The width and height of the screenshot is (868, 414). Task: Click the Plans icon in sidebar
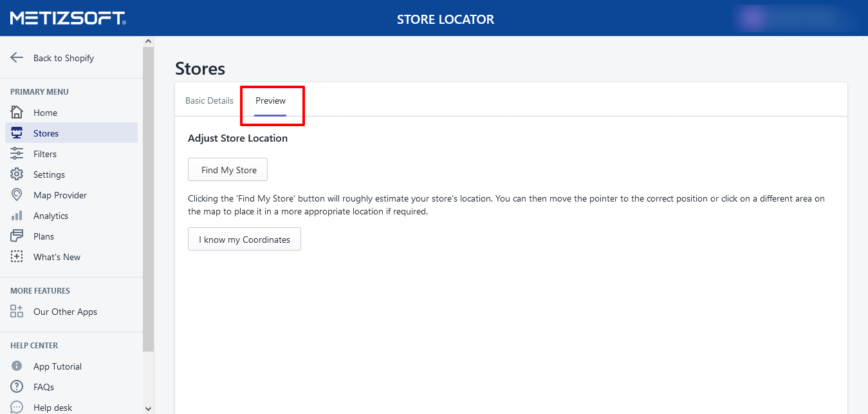click(x=17, y=236)
